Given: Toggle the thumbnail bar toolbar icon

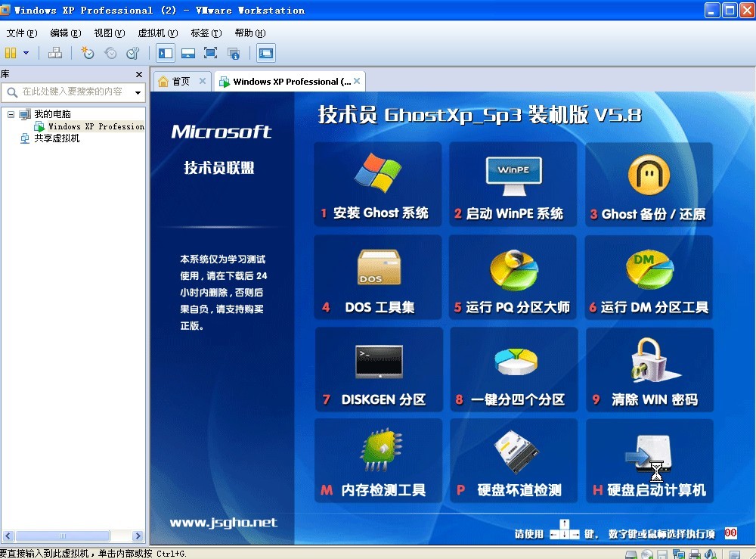Looking at the screenshot, I should [x=188, y=53].
